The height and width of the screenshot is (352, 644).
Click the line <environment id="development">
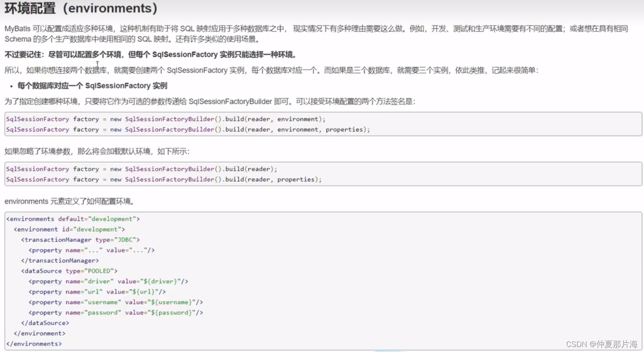click(x=69, y=229)
